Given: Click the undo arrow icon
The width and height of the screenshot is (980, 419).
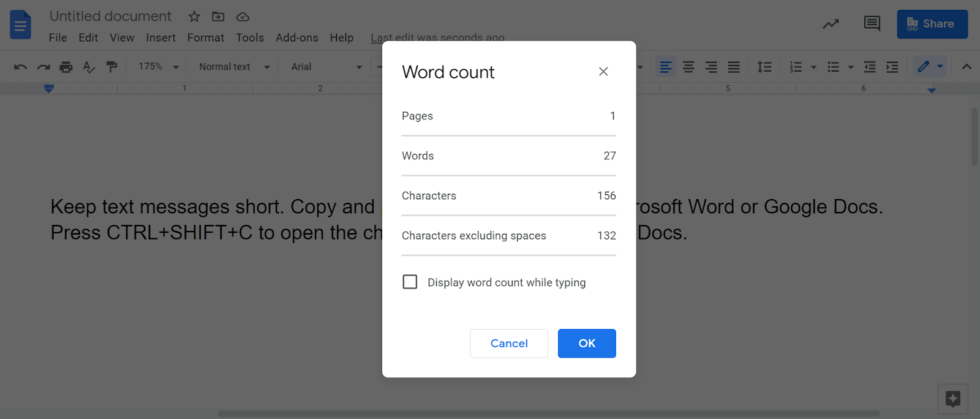Looking at the screenshot, I should [20, 67].
